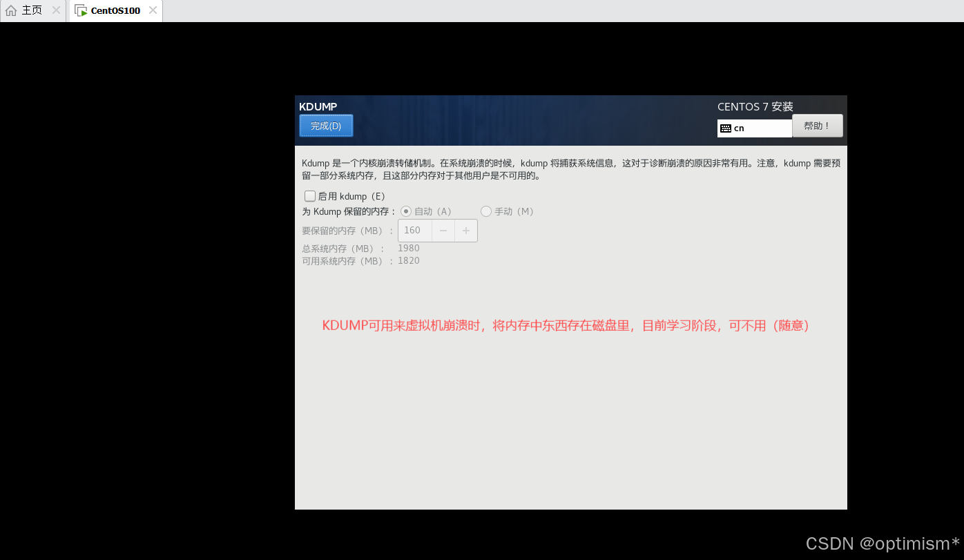Click the 完成(D) done button
Image resolution: width=964 pixels, height=560 pixels.
(326, 126)
